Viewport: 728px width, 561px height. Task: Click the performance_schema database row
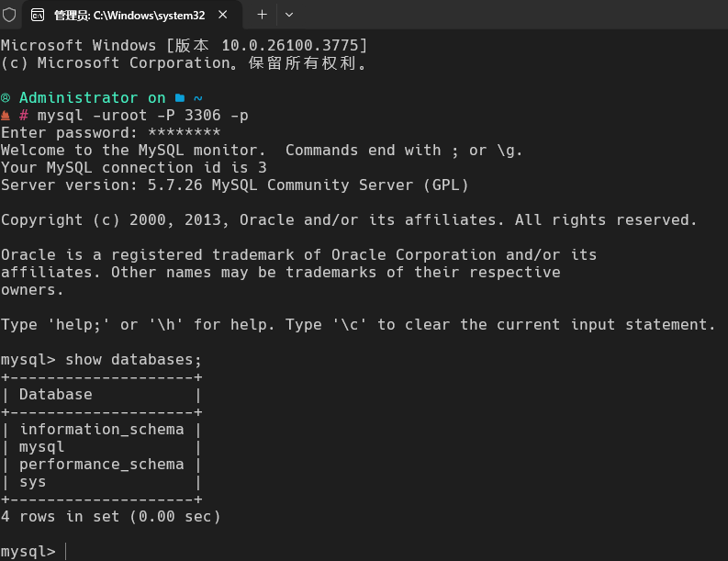101,465
